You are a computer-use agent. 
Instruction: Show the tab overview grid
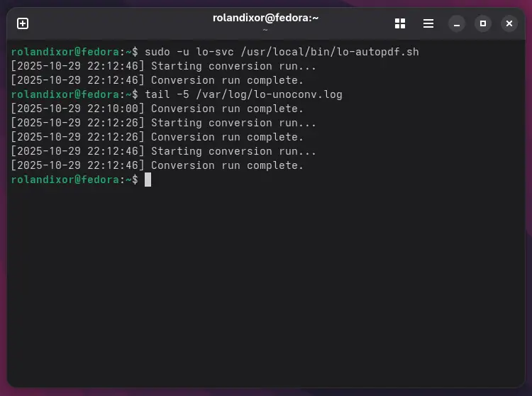[400, 23]
